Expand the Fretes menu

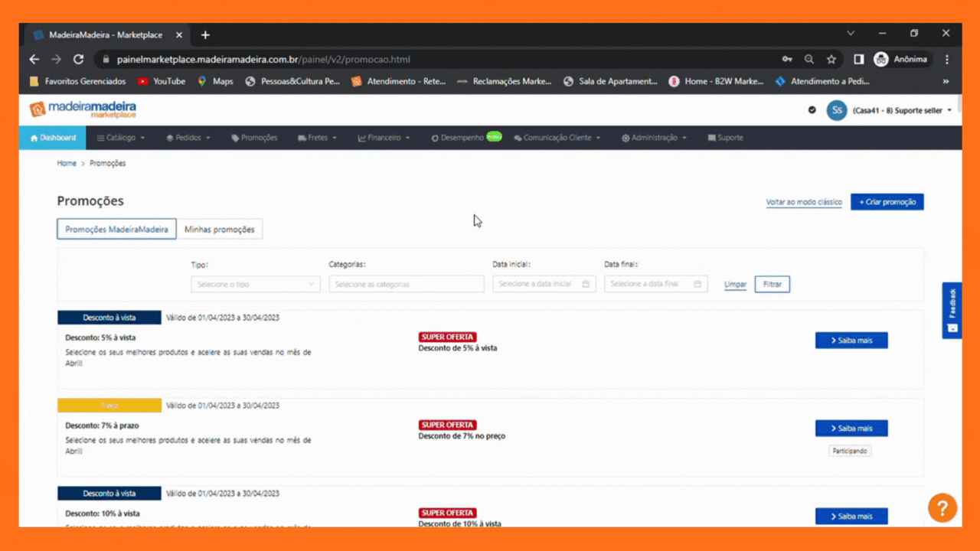coord(318,138)
